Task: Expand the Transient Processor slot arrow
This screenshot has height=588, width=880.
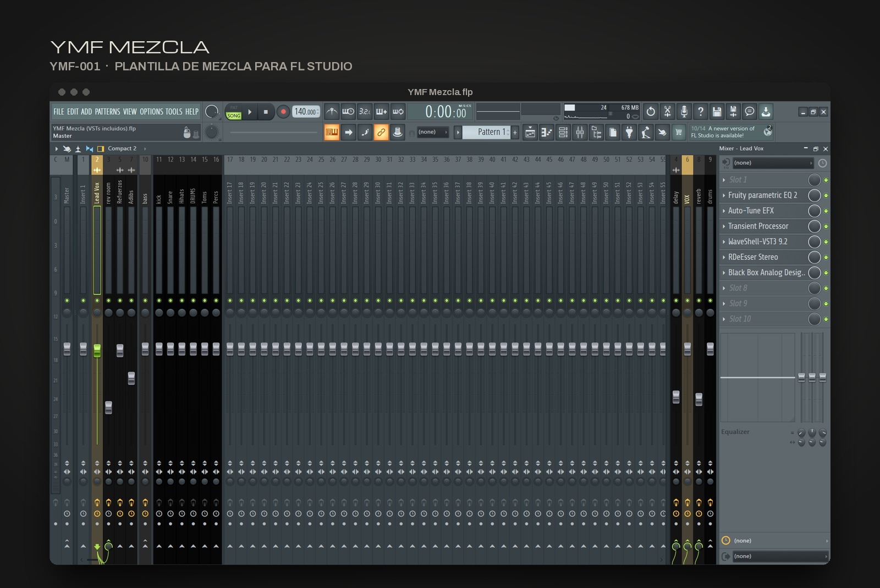Action: 724,226
